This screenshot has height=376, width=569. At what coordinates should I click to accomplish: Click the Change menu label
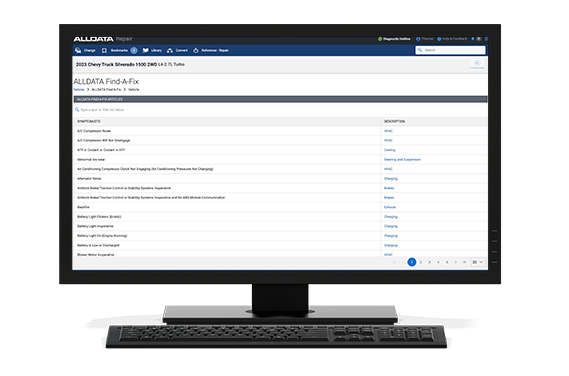(x=89, y=50)
